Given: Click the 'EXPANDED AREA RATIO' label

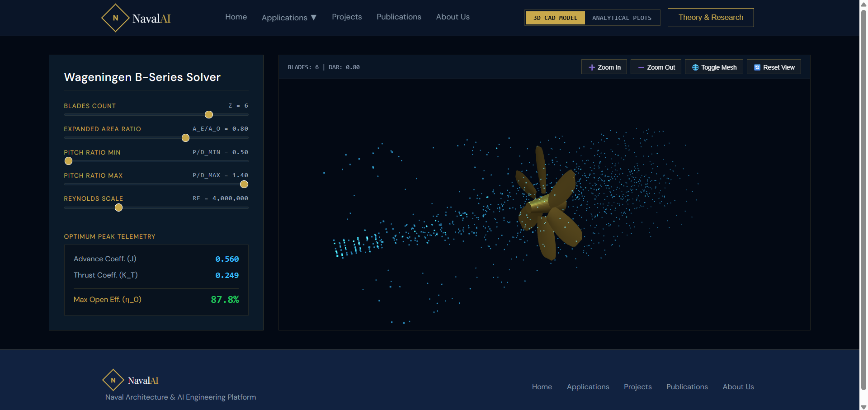Looking at the screenshot, I should (x=103, y=129).
